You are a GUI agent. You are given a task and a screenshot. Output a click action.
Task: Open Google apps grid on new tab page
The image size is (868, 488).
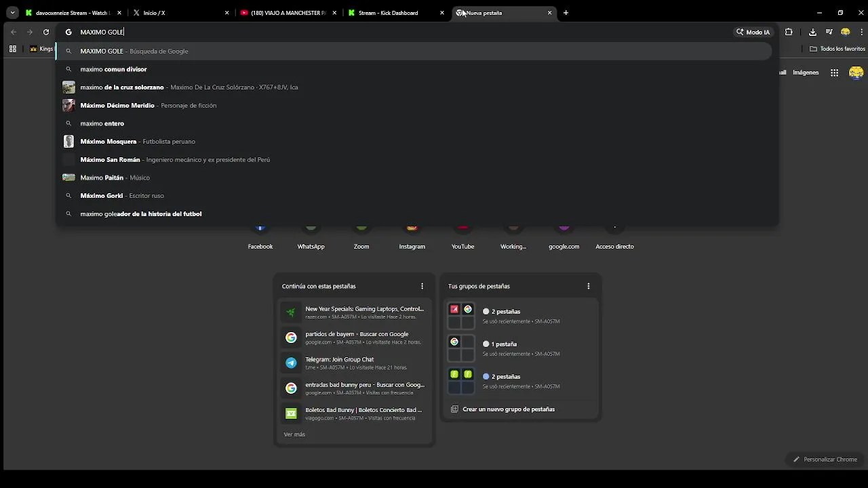(835, 73)
